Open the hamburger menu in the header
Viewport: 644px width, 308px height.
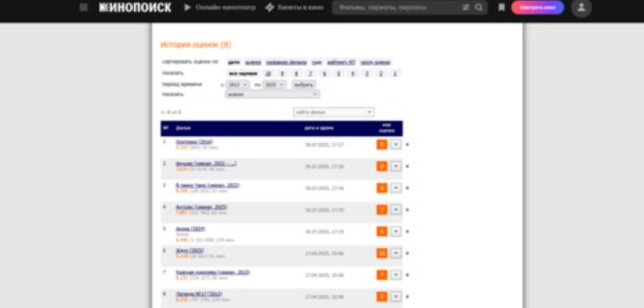click(84, 7)
